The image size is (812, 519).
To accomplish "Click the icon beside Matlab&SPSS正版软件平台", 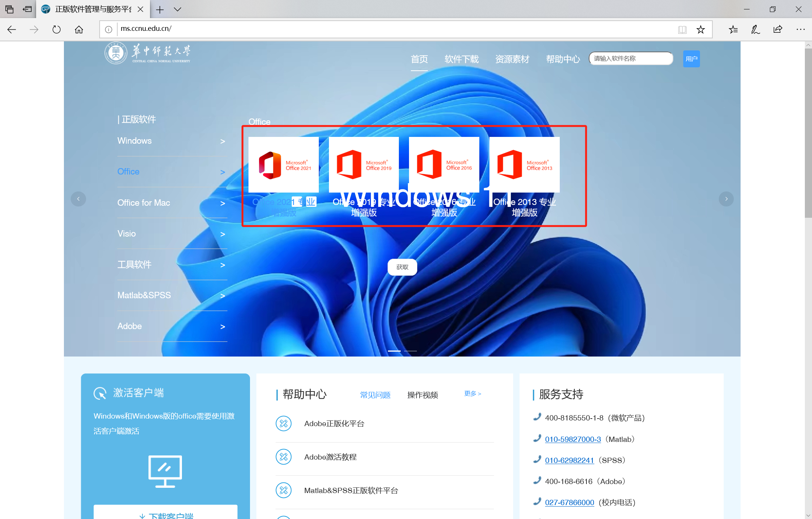I will tap(283, 490).
